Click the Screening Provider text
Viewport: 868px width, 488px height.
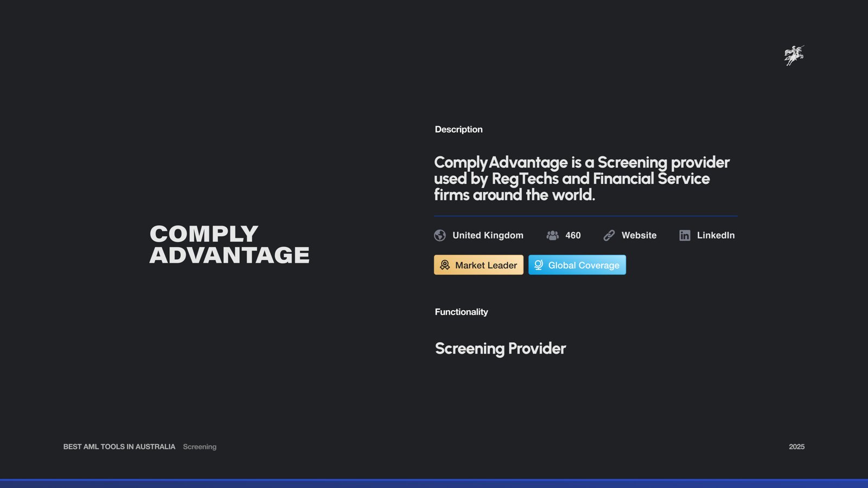tap(500, 348)
